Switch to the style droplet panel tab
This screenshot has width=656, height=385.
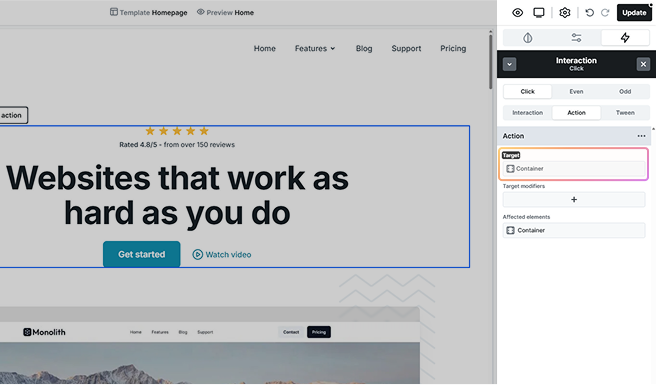click(x=528, y=38)
